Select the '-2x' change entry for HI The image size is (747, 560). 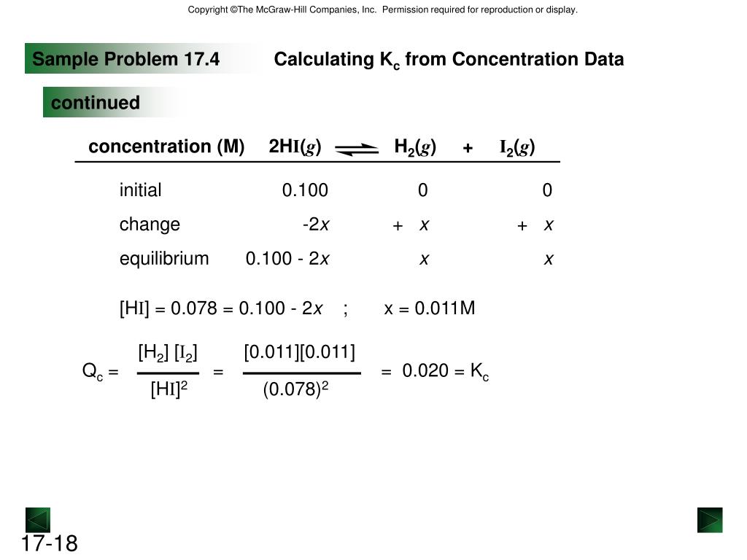pyautogui.click(x=316, y=225)
